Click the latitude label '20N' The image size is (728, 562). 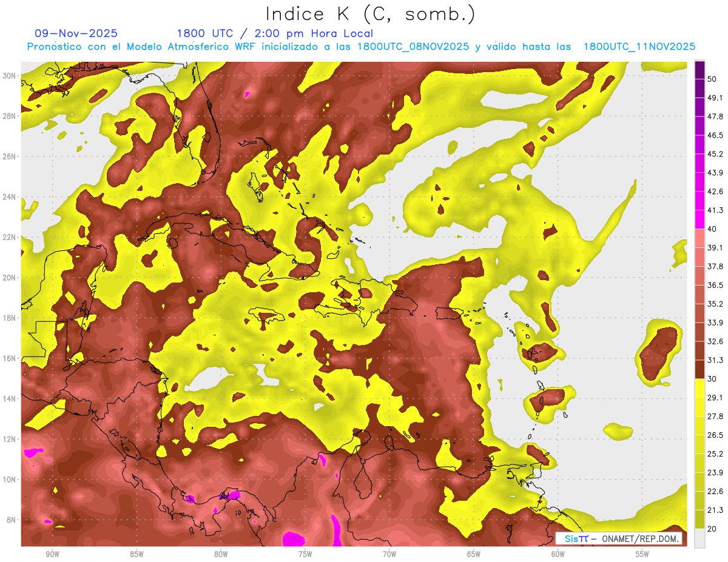(x=9, y=277)
